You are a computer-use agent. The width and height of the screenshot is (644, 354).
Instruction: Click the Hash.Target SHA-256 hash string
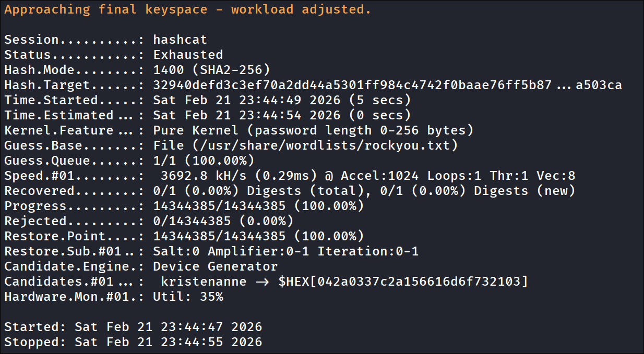pyautogui.click(x=387, y=85)
